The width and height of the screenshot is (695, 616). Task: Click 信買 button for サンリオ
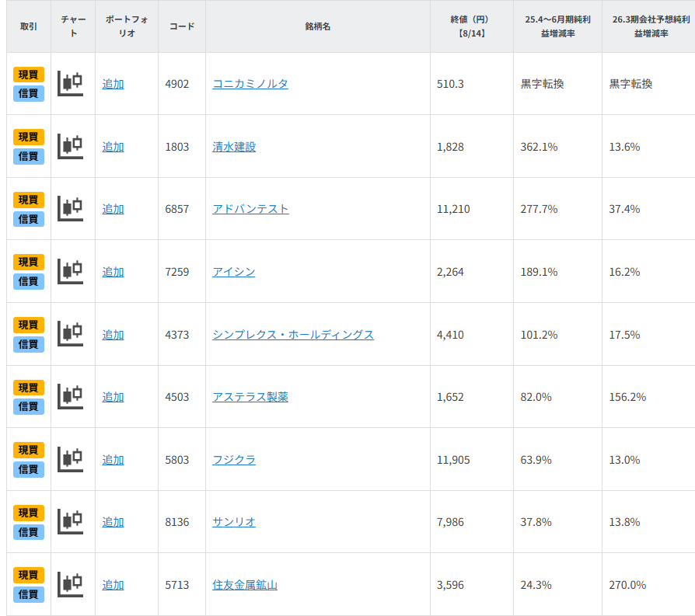point(28,532)
